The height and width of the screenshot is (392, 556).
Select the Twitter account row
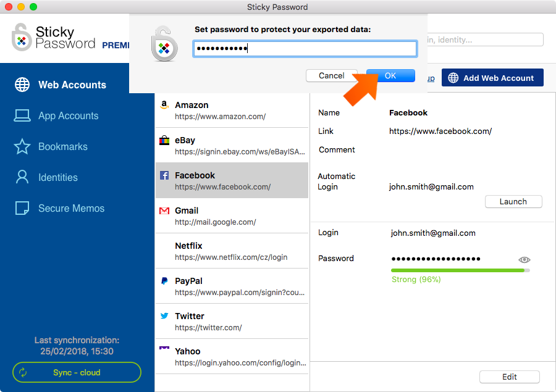click(232, 321)
